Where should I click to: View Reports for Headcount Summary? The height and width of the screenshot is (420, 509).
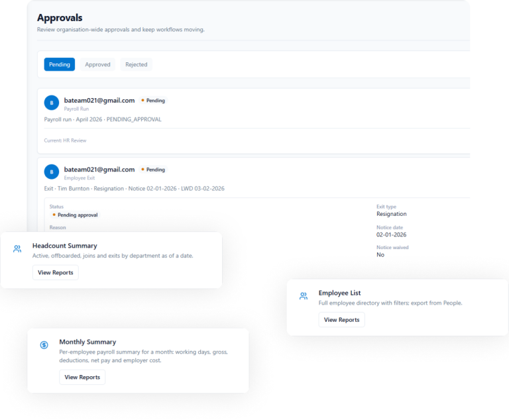point(56,272)
